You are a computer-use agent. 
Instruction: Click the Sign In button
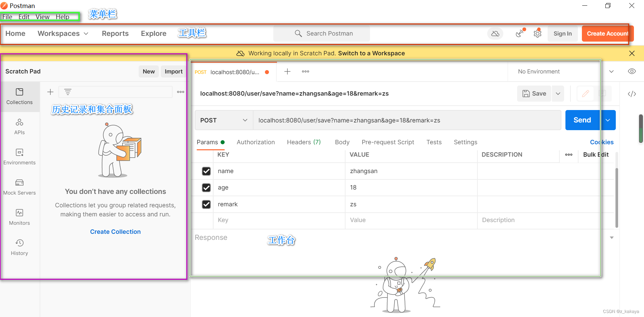[x=563, y=34]
